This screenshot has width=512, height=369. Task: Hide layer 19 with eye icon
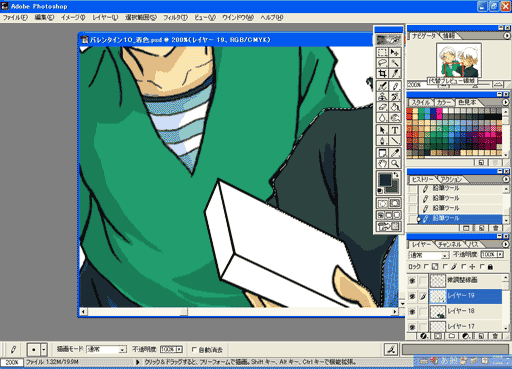pyautogui.click(x=412, y=296)
